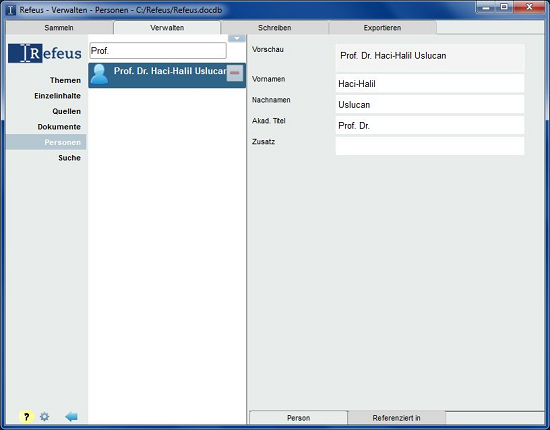
Task: Click the Refeus logo
Action: 45,53
